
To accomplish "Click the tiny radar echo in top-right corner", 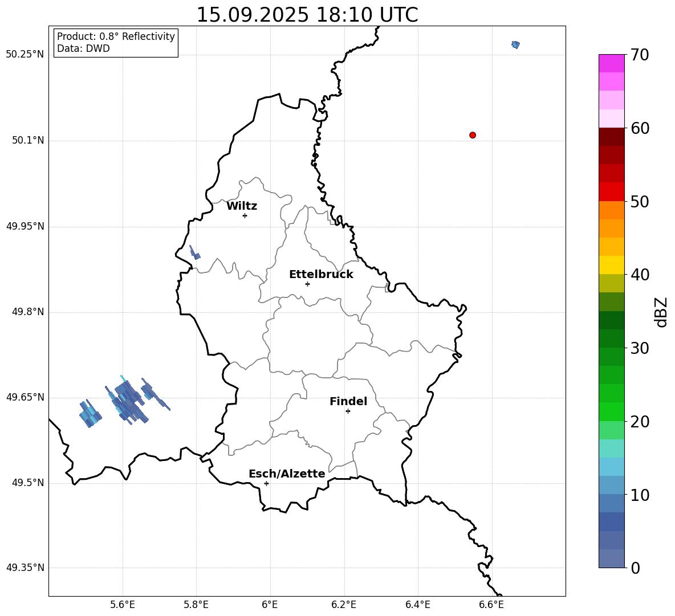I will click(515, 45).
